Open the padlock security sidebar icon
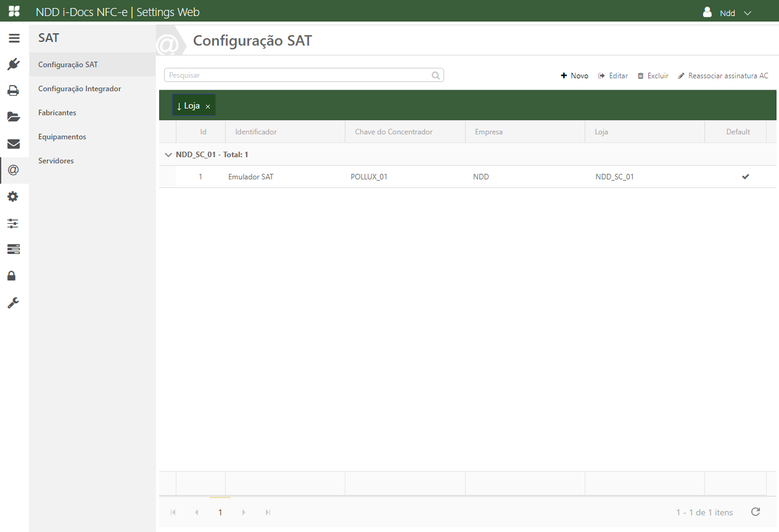This screenshot has height=532, width=779. click(12, 276)
